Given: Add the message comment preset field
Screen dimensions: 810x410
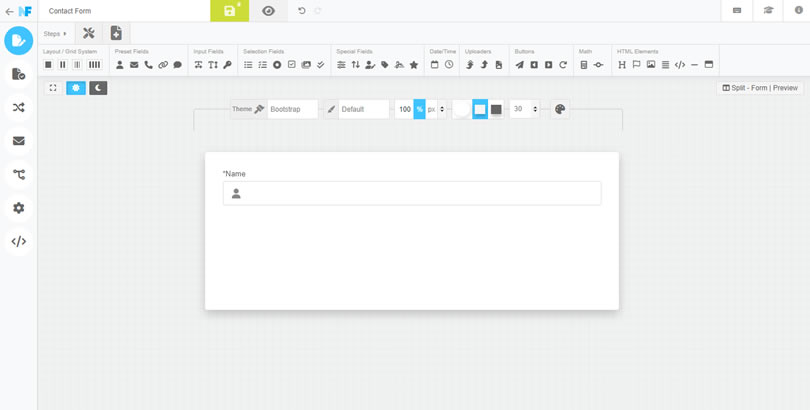Looking at the screenshot, I should click(x=178, y=65).
